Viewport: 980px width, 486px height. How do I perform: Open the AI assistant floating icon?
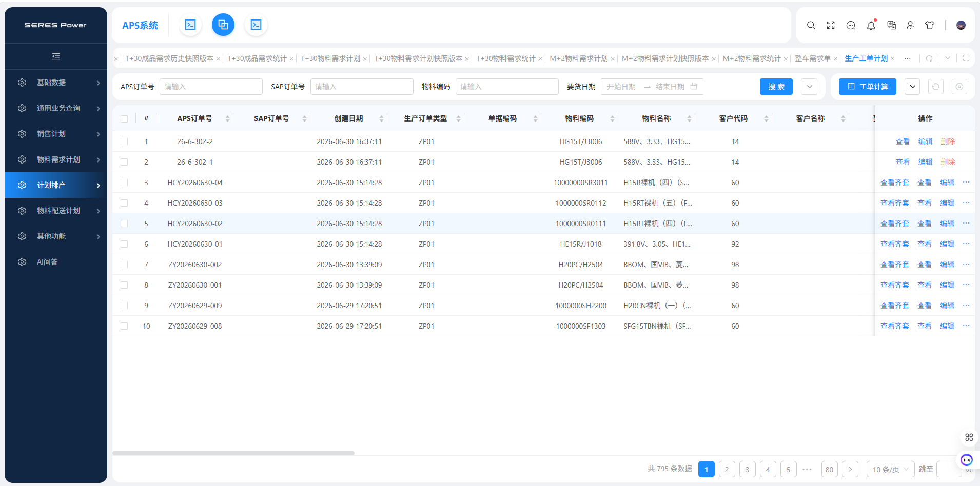pyautogui.click(x=967, y=460)
